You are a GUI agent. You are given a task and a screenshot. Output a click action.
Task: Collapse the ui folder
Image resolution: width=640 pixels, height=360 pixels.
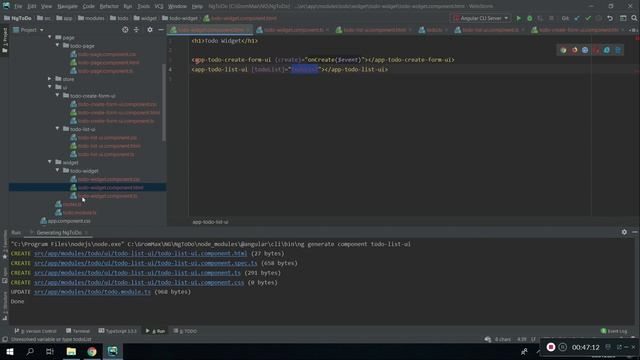click(x=50, y=87)
